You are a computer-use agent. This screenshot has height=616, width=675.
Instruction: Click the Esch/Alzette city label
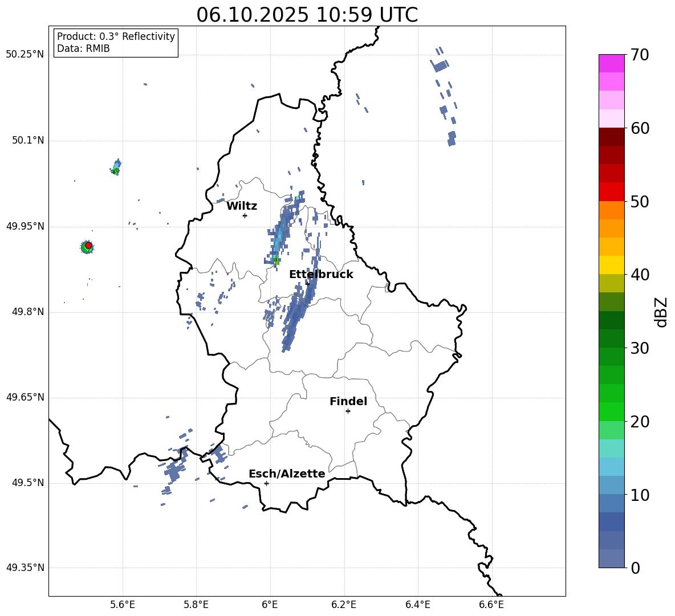click(287, 474)
